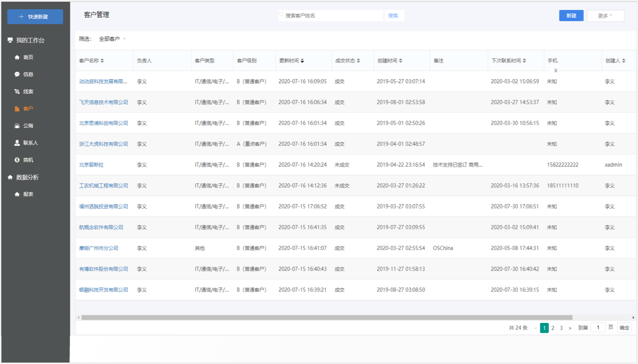Image resolution: width=638 pixels, height=364 pixels.
Task: Click the blue 新建 button
Action: pos(571,16)
